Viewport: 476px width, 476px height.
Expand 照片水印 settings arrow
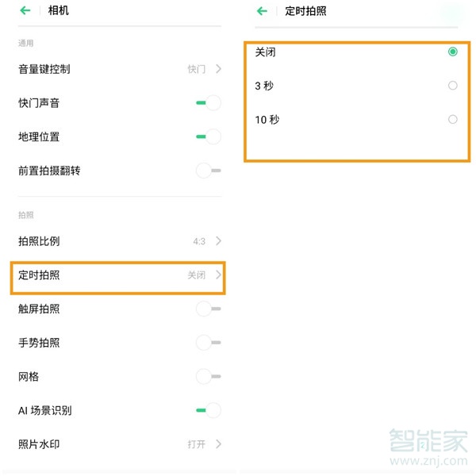click(218, 444)
